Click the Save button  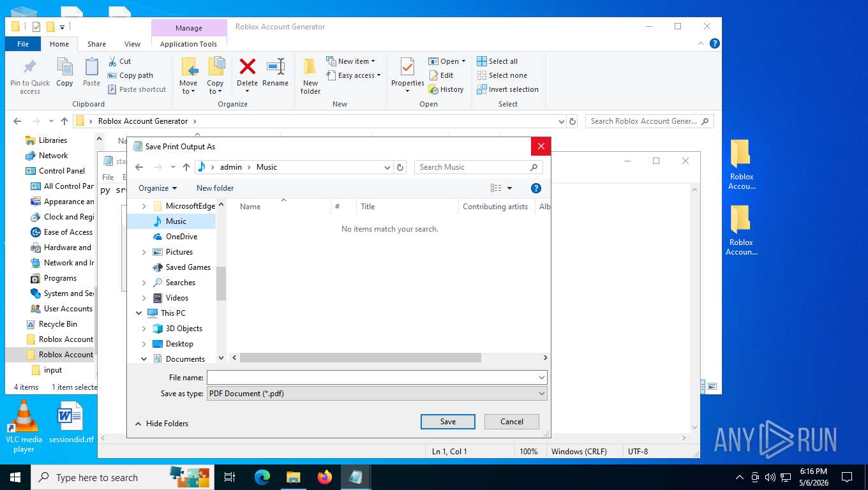(x=448, y=422)
